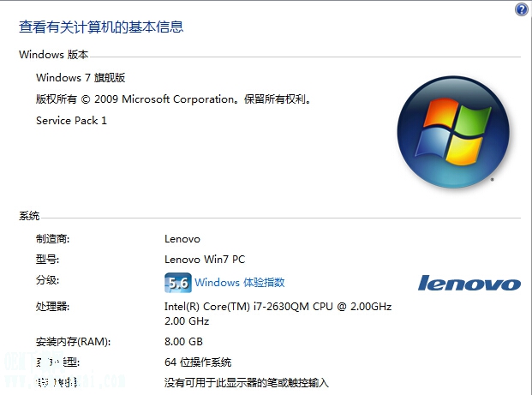This screenshot has width=532, height=395.
Task: Click the 系统 section header
Action: coord(29,216)
